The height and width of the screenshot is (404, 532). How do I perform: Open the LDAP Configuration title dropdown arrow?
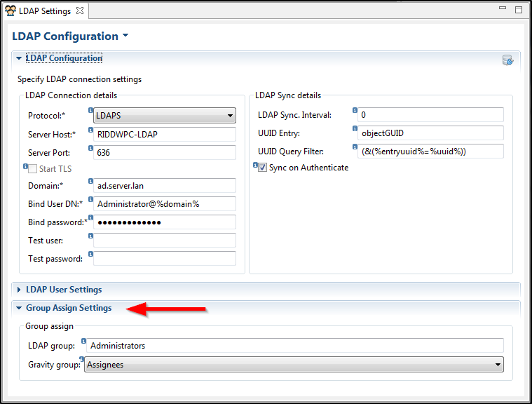coord(125,36)
